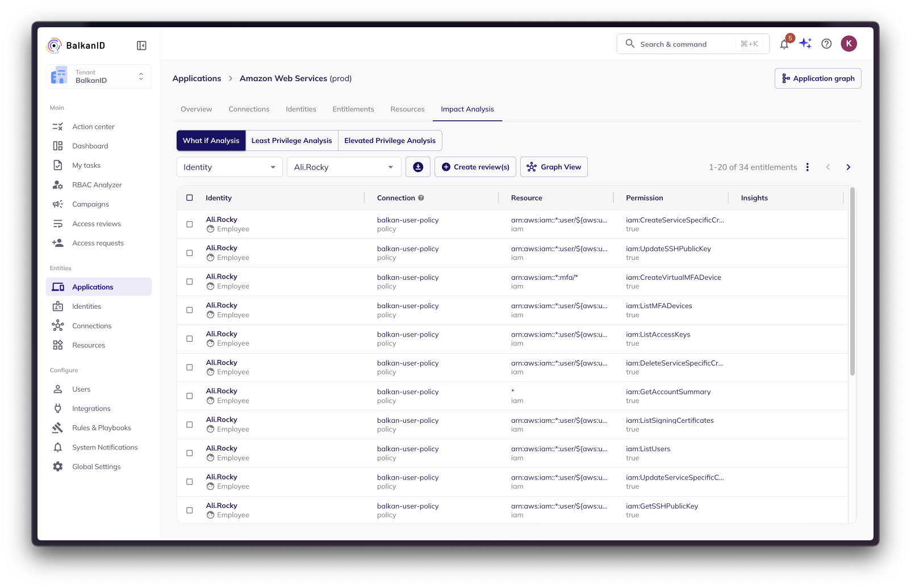Check the iam:CreateVirtualMFADevice row checkbox

[x=190, y=282]
